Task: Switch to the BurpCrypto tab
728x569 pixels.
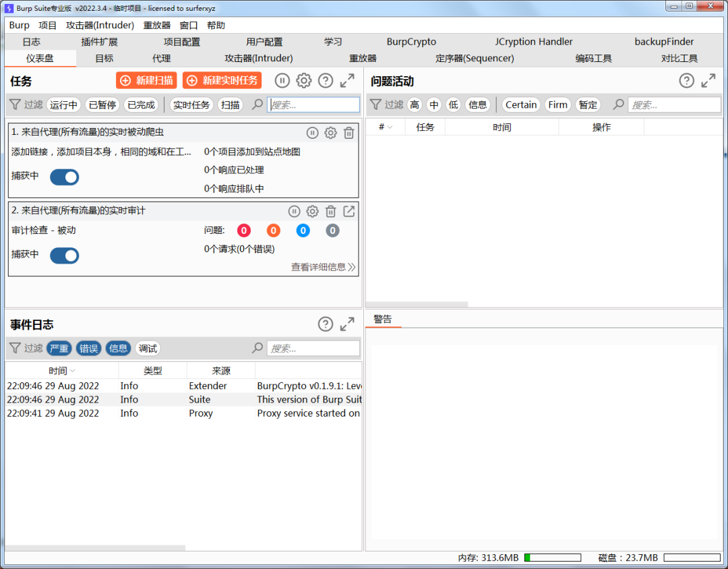Action: click(x=411, y=42)
